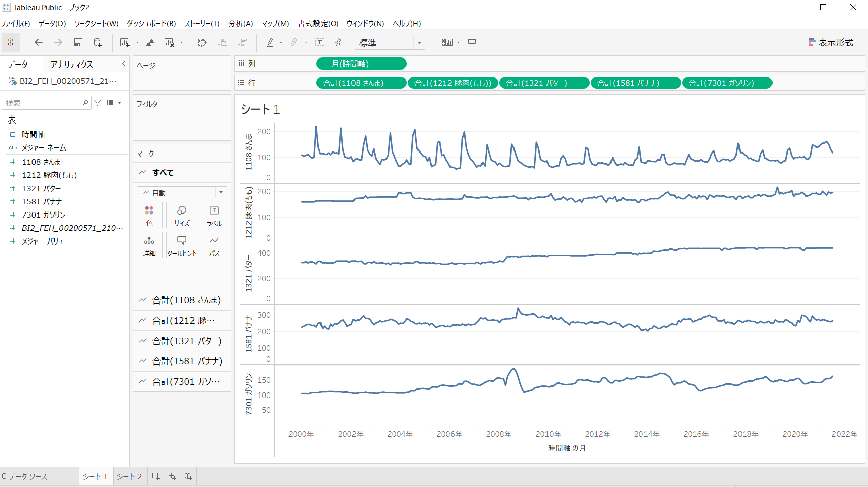Open the 表示形式 Show Me panel
This screenshot has width=868, height=487.
point(830,43)
